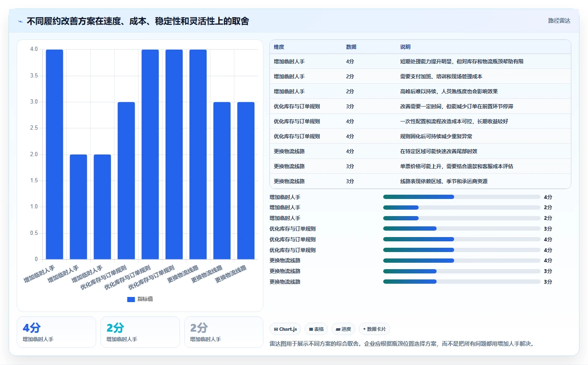Click the page title 不同履约改善方案…上的取舍
This screenshot has height=365, width=588.
pyautogui.click(x=138, y=21)
